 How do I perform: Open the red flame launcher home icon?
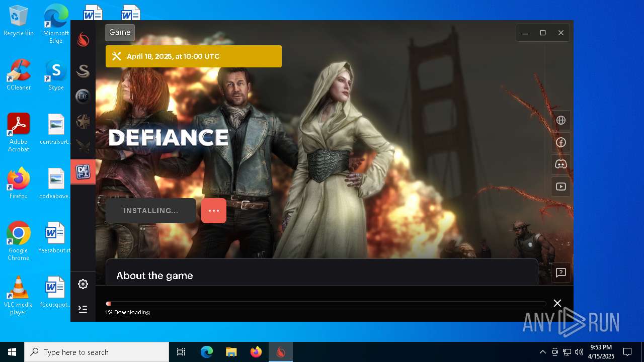click(x=83, y=40)
